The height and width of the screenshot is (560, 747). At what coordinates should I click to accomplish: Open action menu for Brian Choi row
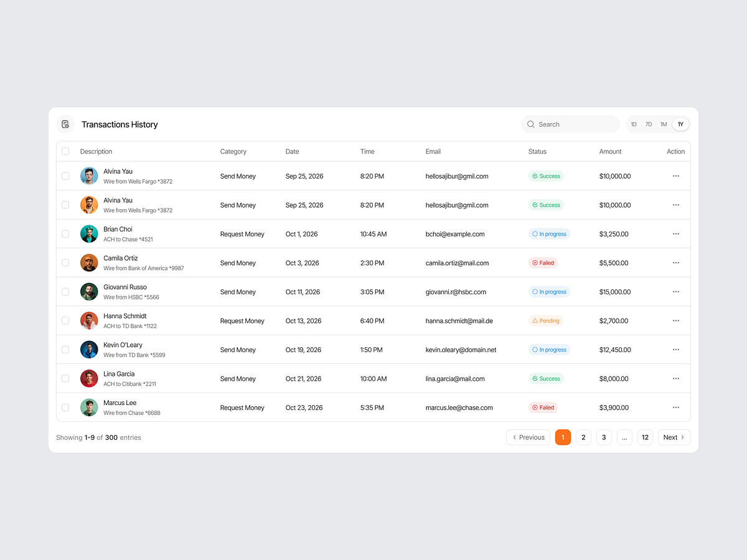[676, 234]
